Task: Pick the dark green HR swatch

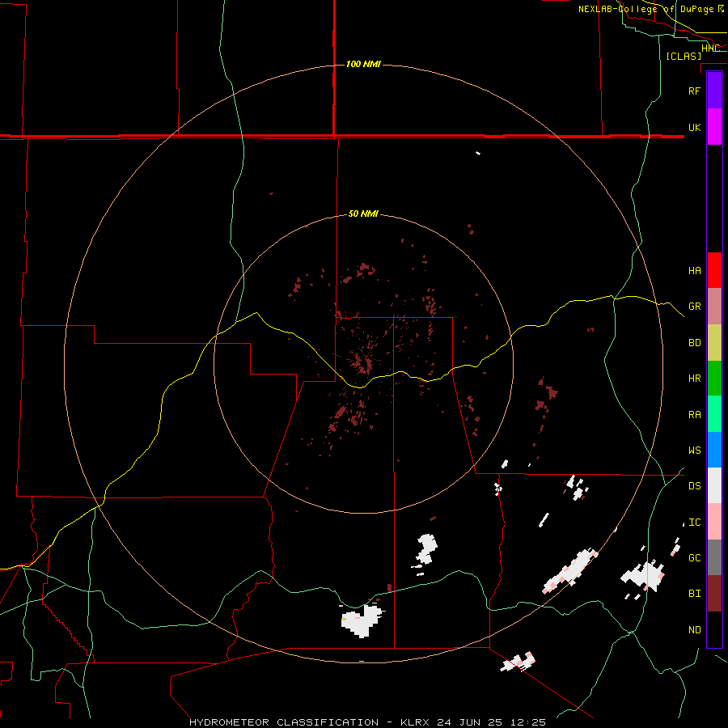Action: pos(714,379)
